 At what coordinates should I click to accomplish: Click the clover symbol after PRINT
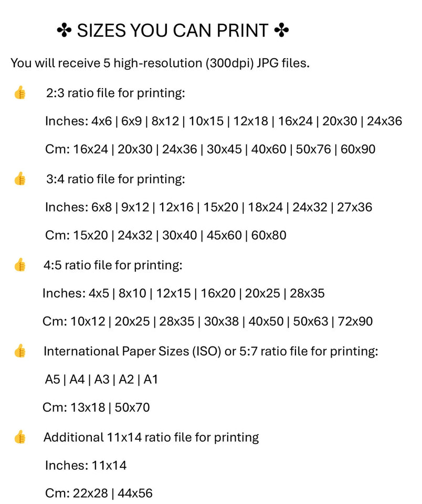[281, 31]
